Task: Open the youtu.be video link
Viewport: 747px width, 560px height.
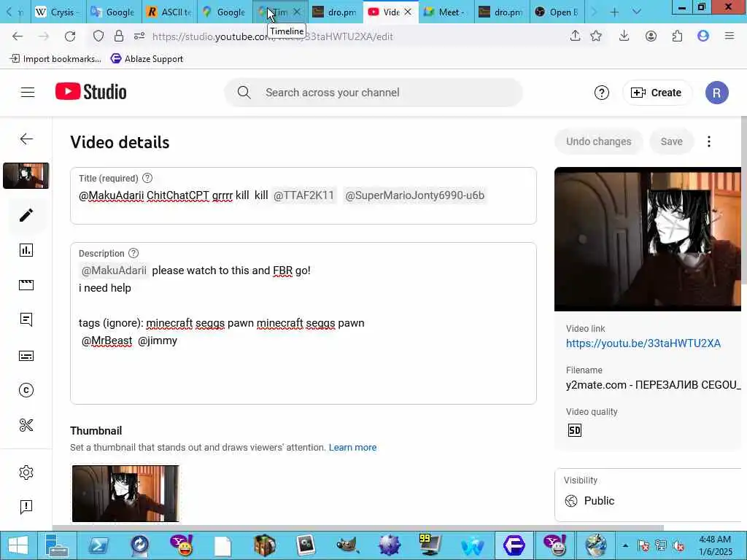Action: (x=643, y=343)
